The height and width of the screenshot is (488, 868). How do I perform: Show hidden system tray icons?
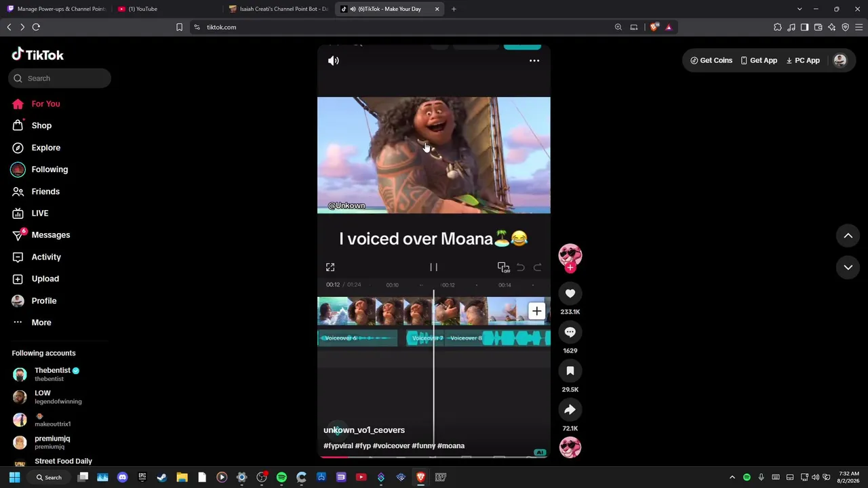[732, 477]
